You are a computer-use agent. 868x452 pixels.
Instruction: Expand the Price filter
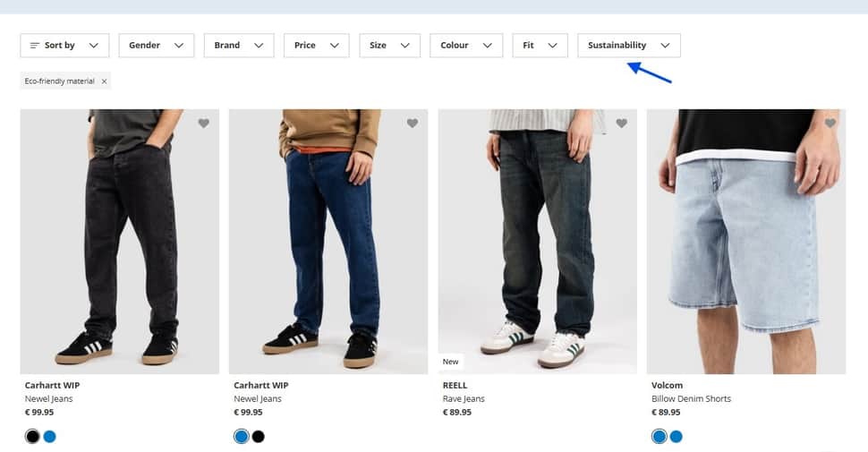316,46
